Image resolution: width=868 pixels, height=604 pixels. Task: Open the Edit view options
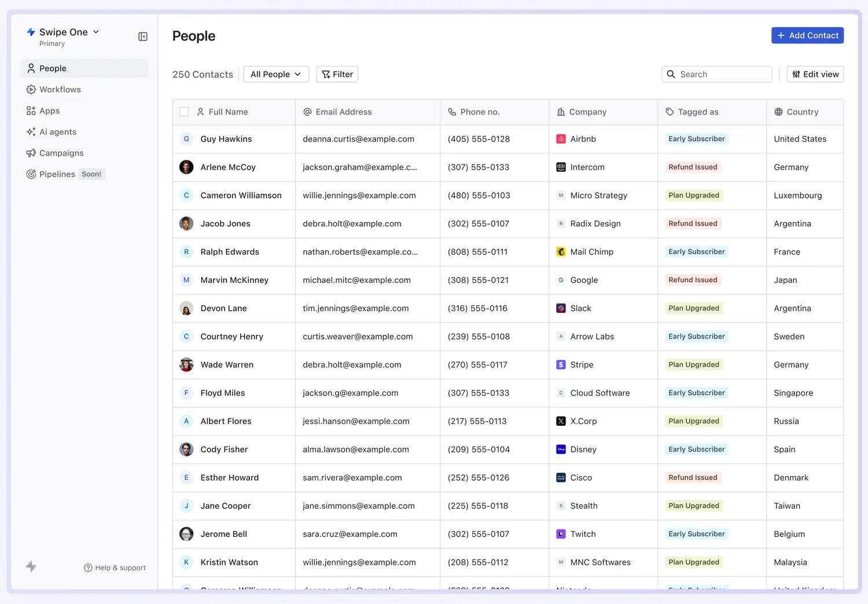815,74
